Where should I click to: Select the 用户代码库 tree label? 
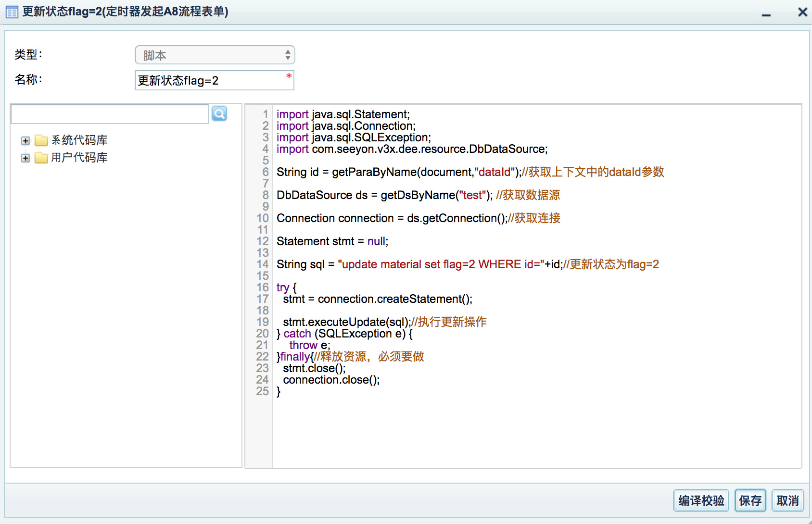pos(79,158)
